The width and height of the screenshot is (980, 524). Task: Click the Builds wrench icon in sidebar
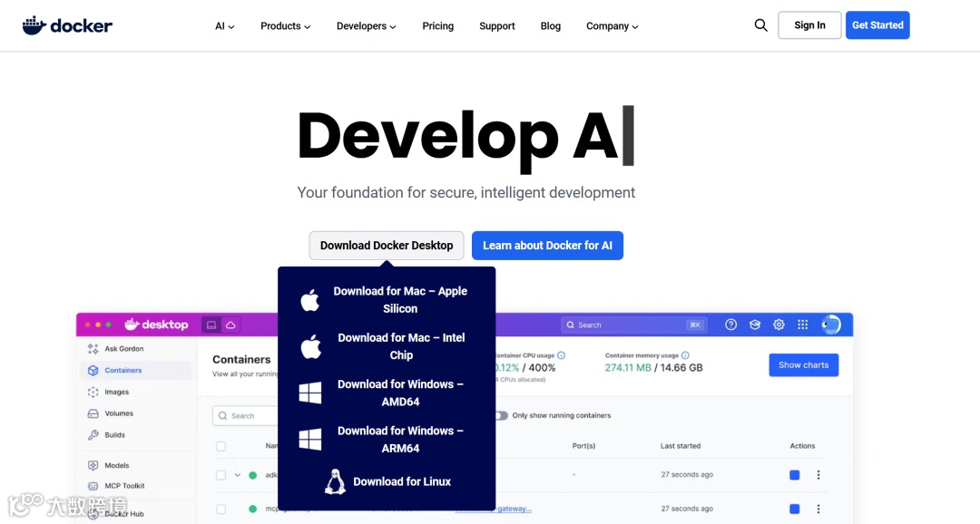(x=93, y=434)
